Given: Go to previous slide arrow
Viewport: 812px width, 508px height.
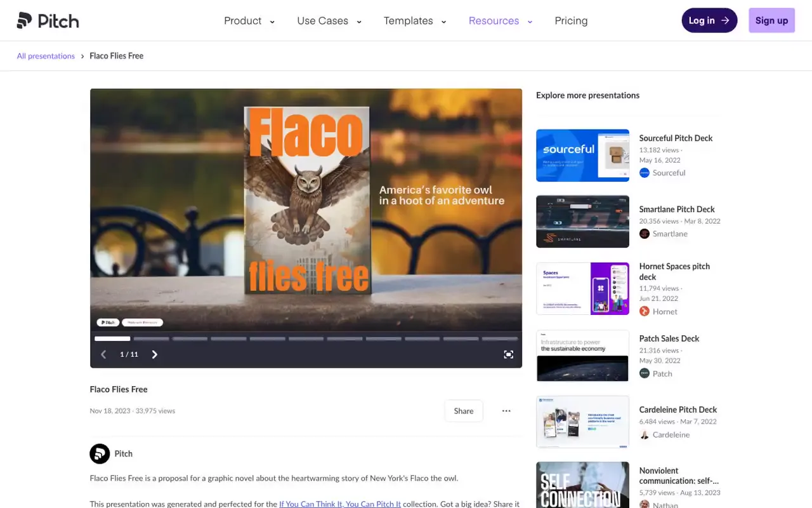Looking at the screenshot, I should (104, 354).
